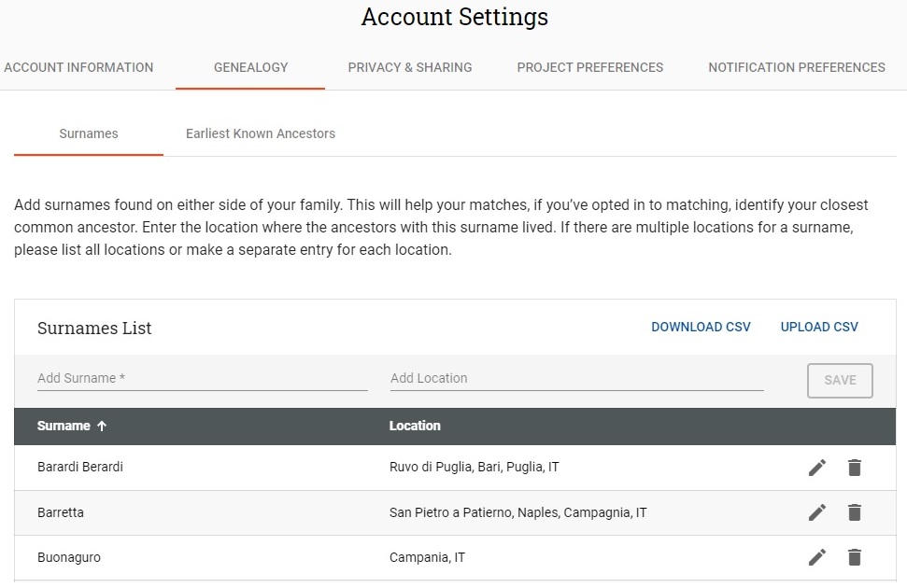Open Earliest Known Ancestors sub-tab

point(261,133)
